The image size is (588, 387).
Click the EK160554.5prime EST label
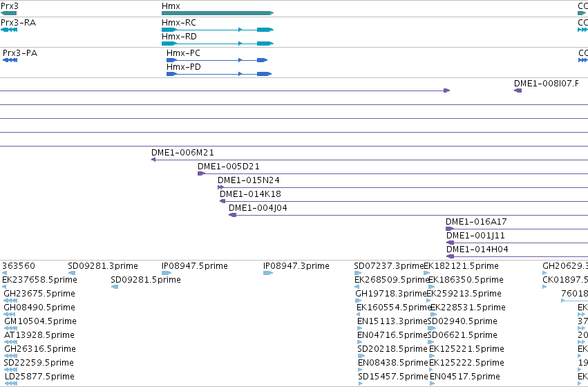coord(394,308)
